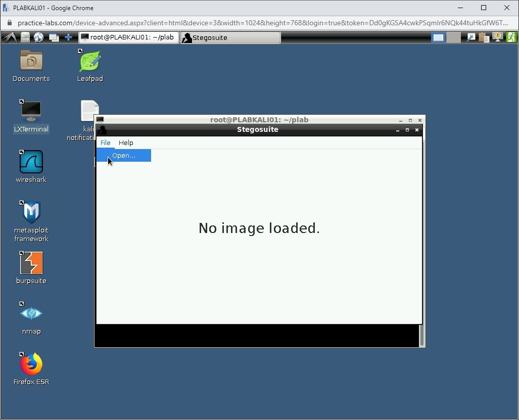The width and height of the screenshot is (519, 420).
Task: Choose Open... from the File menu
Action: [x=124, y=156]
